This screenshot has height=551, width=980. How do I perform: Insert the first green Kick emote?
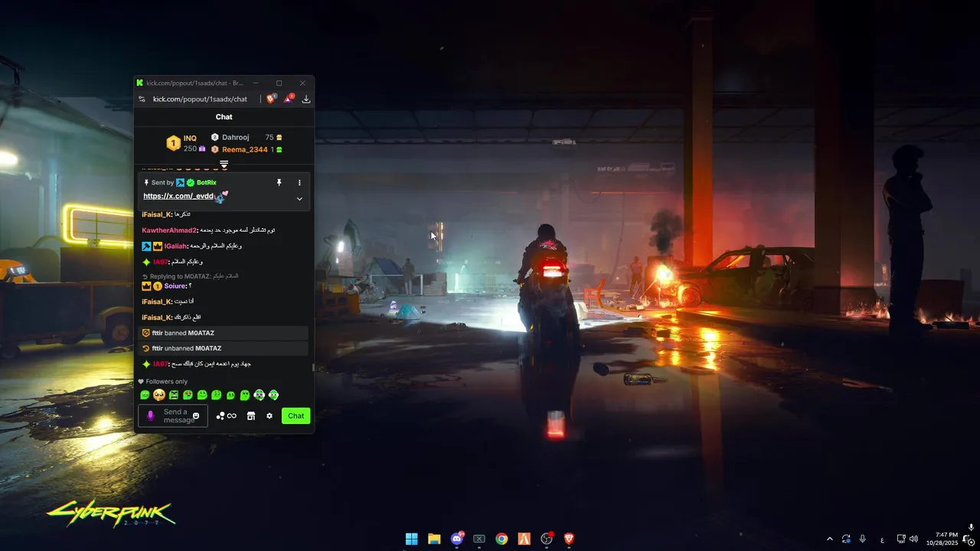[x=145, y=395]
